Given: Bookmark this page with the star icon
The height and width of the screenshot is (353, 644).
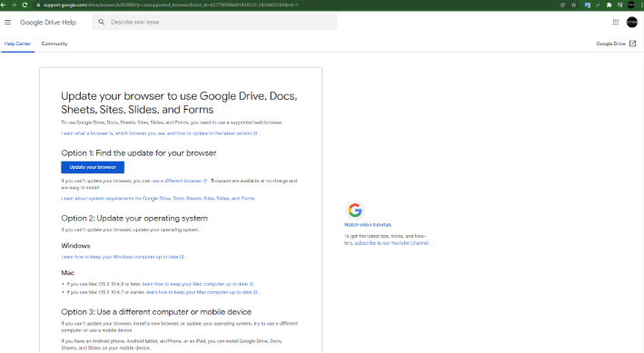Looking at the screenshot, I should [574, 5].
